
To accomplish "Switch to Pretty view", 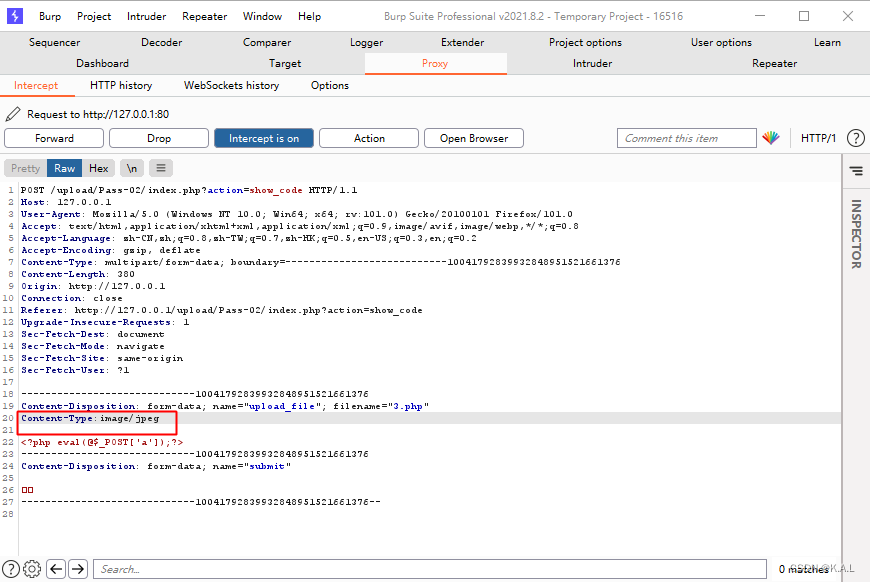I will tap(26, 168).
